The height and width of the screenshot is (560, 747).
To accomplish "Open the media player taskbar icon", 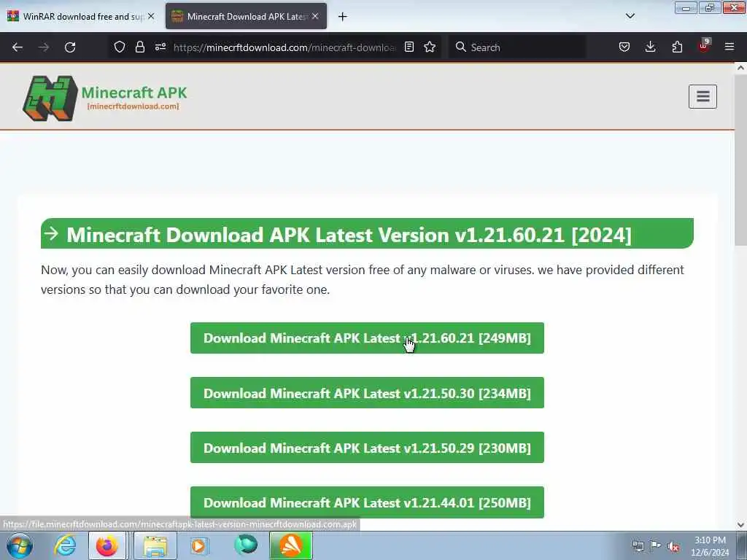I will click(x=199, y=545).
